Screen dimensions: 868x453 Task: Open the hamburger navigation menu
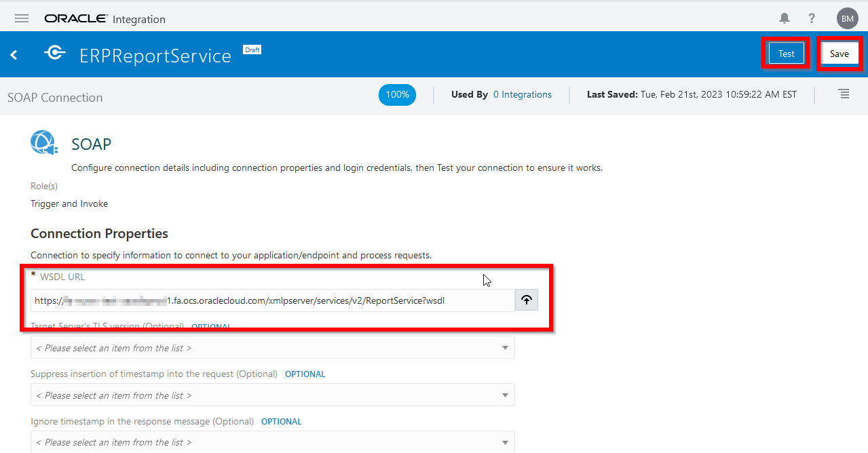tap(22, 18)
